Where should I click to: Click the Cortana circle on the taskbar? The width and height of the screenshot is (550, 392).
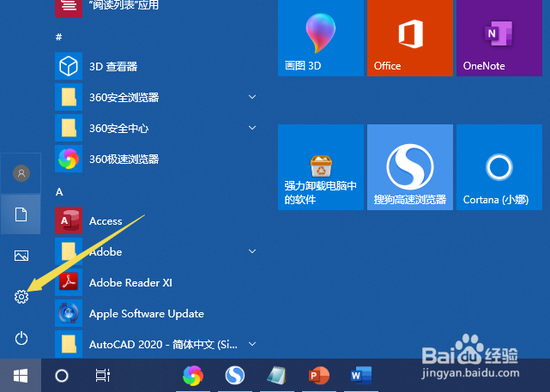click(x=62, y=376)
